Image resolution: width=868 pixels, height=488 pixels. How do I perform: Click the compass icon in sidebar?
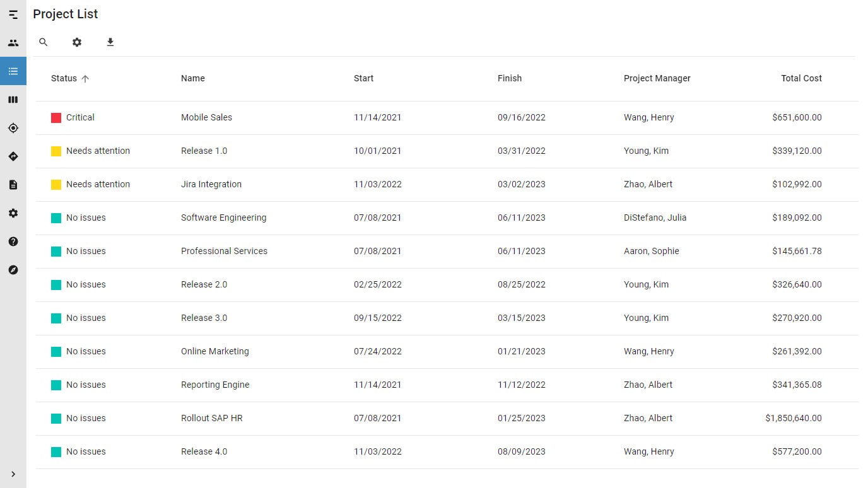pos(13,270)
